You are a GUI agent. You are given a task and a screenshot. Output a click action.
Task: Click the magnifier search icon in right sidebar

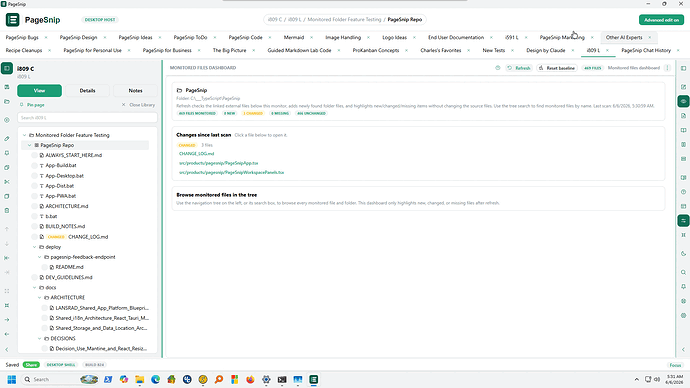tap(683, 272)
